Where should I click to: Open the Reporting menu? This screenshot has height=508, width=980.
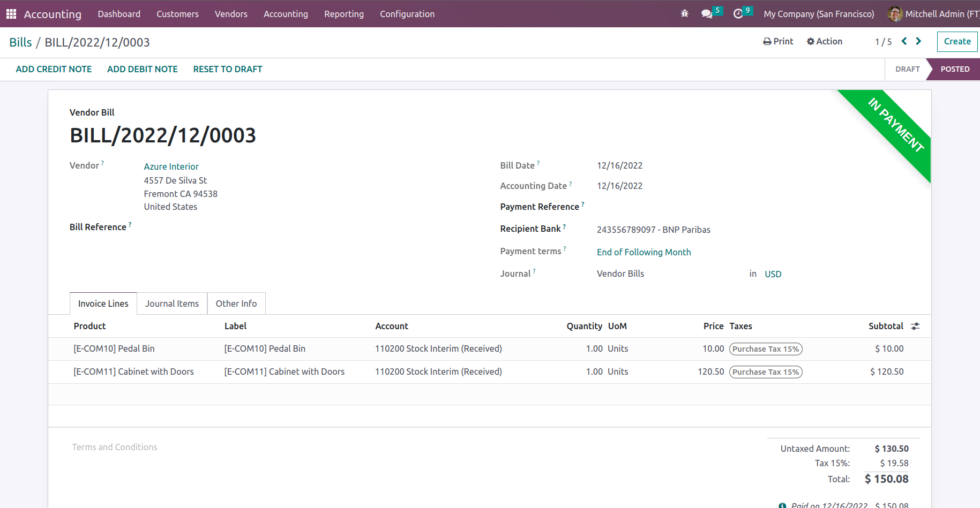(344, 14)
